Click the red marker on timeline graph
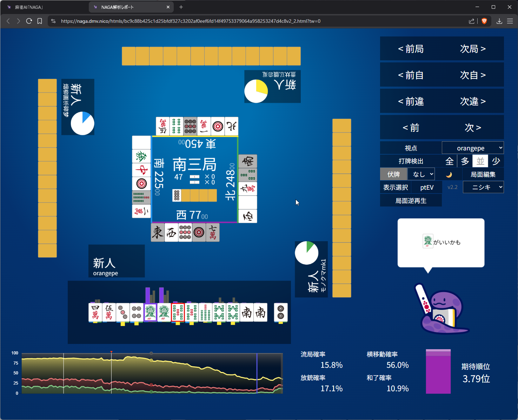 pos(111,352)
